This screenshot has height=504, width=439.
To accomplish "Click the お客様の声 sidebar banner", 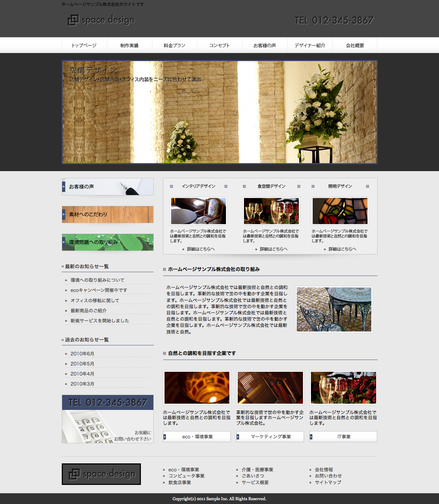I will [x=108, y=187].
